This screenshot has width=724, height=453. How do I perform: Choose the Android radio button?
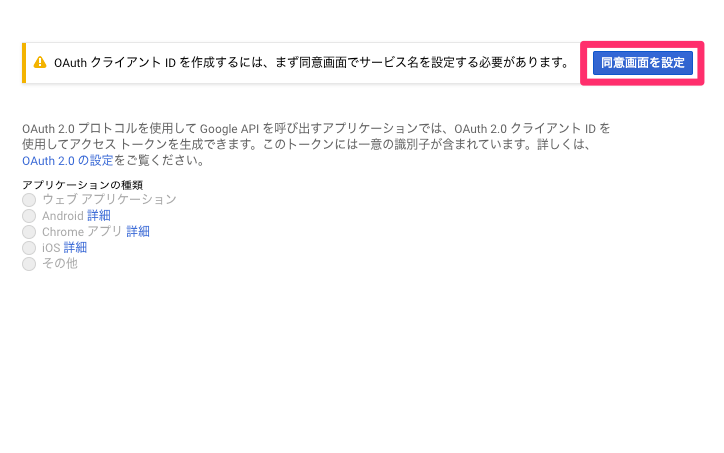(x=29, y=216)
